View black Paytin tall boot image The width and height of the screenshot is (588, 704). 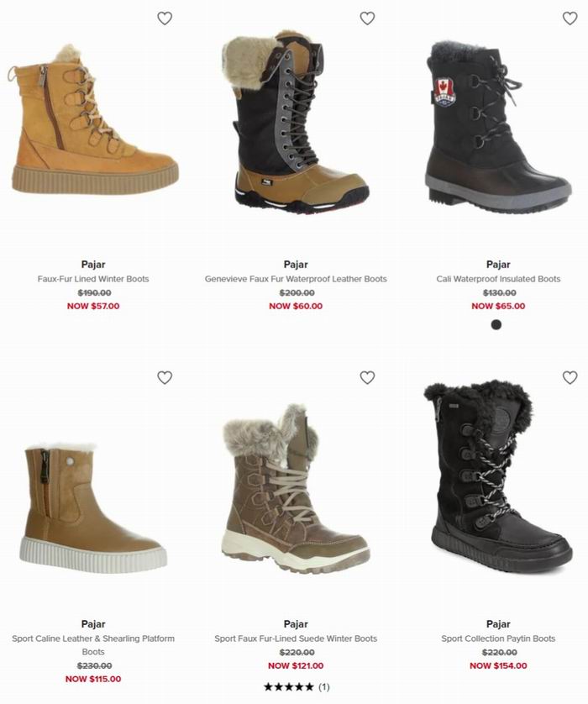(498, 477)
